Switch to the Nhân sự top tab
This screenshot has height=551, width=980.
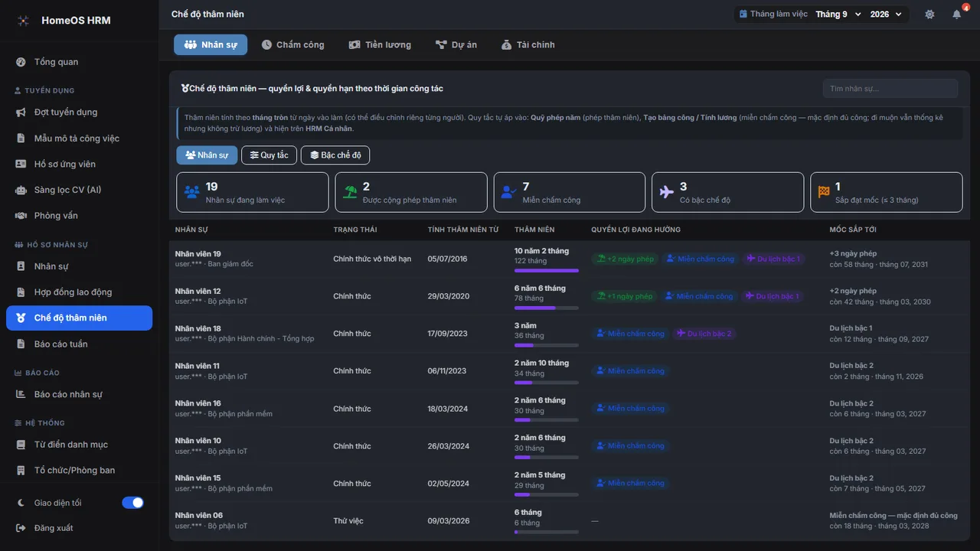coord(211,45)
